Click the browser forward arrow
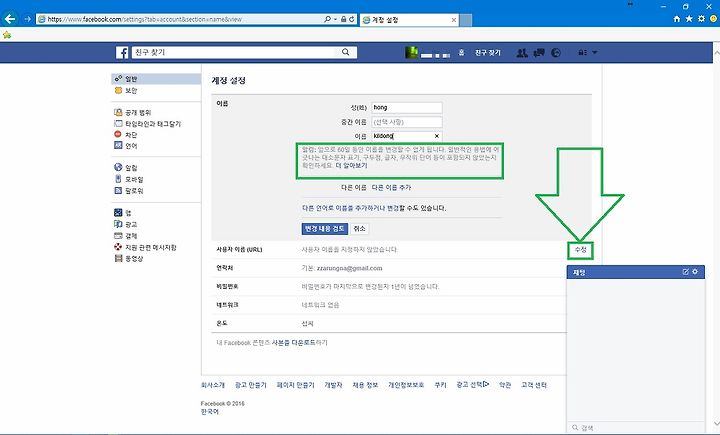The width and height of the screenshot is (720, 435). click(27, 19)
